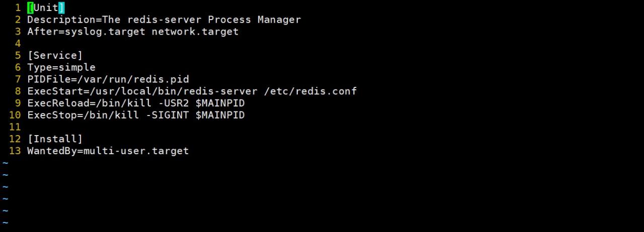Click the highlighted [Unit] section header
The height and width of the screenshot is (232, 644).
pos(46,8)
